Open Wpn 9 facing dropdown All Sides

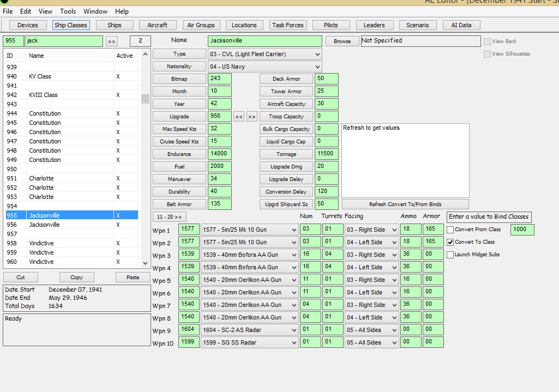pyautogui.click(x=371, y=330)
